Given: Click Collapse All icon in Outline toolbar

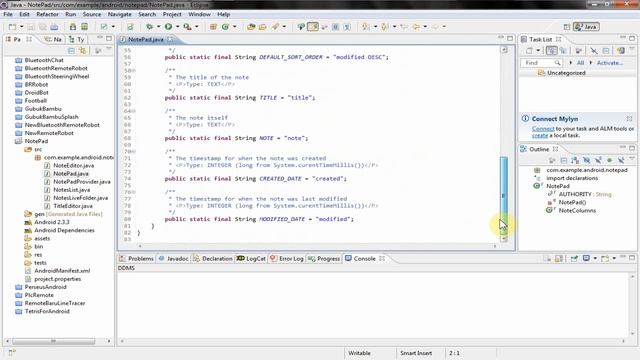Looking at the screenshot, I should (564, 160).
